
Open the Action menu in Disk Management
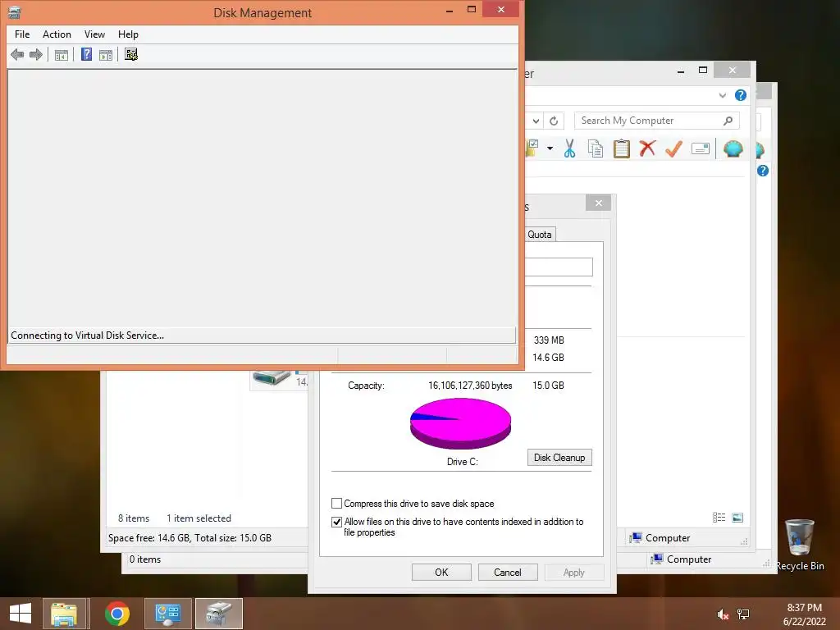coord(57,34)
